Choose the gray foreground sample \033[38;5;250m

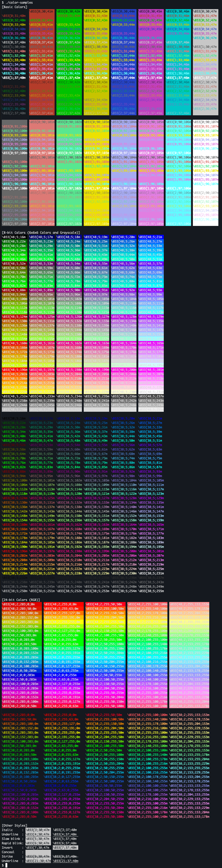coord(15,591)
